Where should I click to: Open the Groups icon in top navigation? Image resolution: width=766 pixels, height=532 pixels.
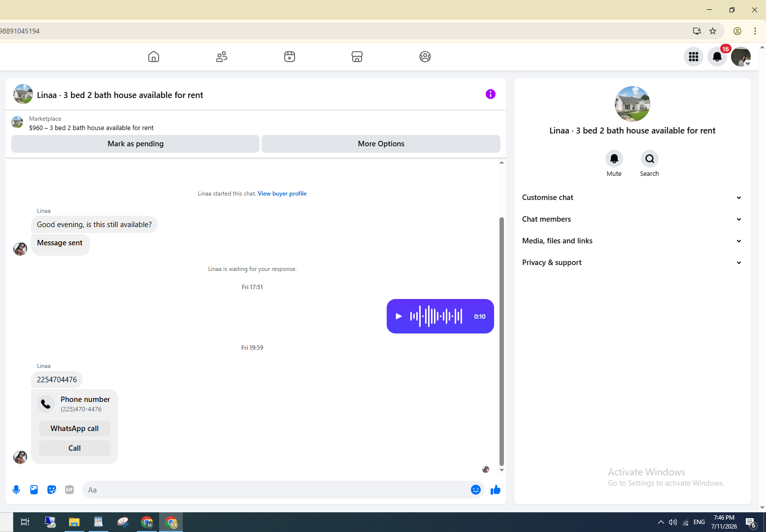(x=425, y=57)
